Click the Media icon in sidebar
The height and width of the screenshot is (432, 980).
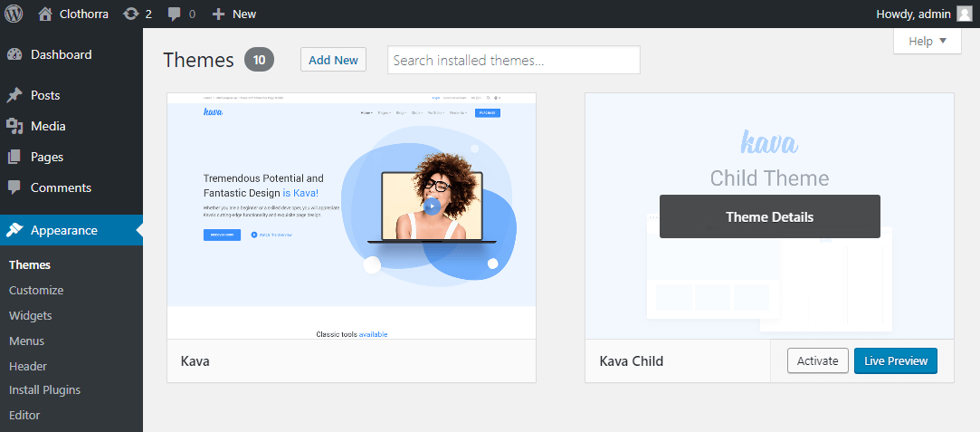(x=14, y=126)
